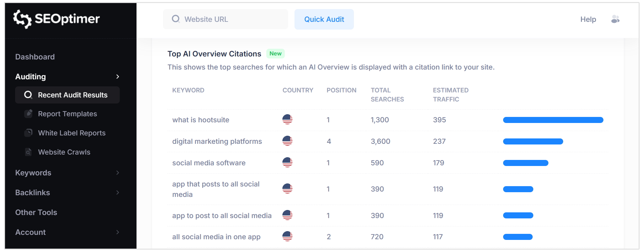Open the Help link
This screenshot has width=644, height=252.
pos(588,19)
